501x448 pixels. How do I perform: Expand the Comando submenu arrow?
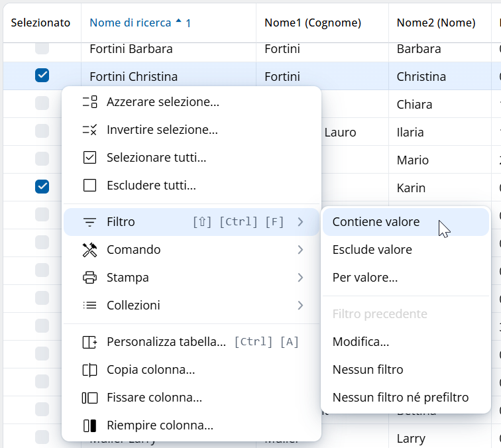[300, 250]
